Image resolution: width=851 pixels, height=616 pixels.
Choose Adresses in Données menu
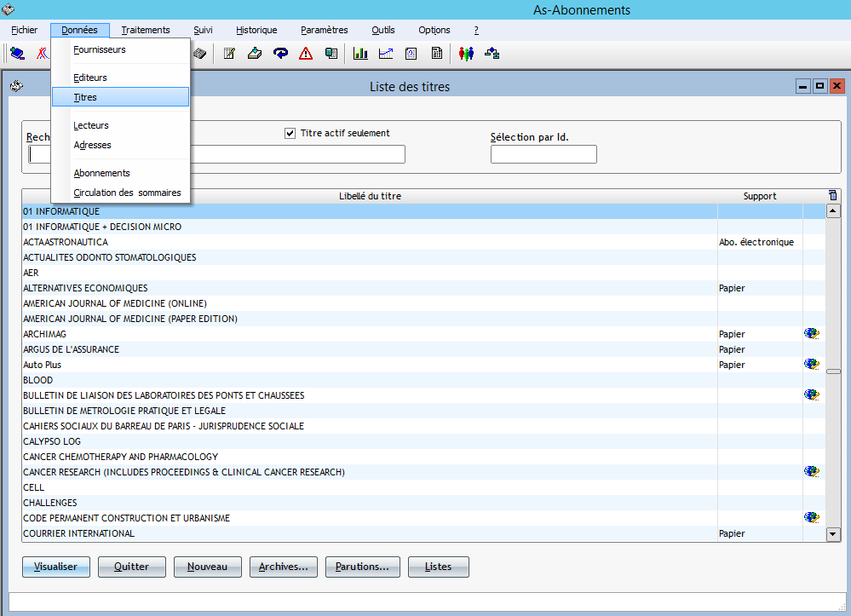[120, 145]
